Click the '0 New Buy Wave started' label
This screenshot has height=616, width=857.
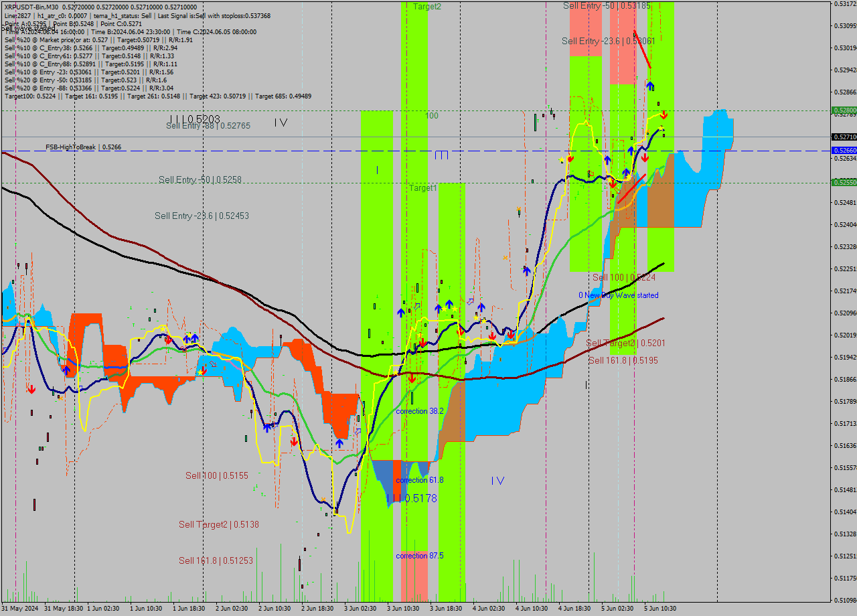tap(619, 295)
